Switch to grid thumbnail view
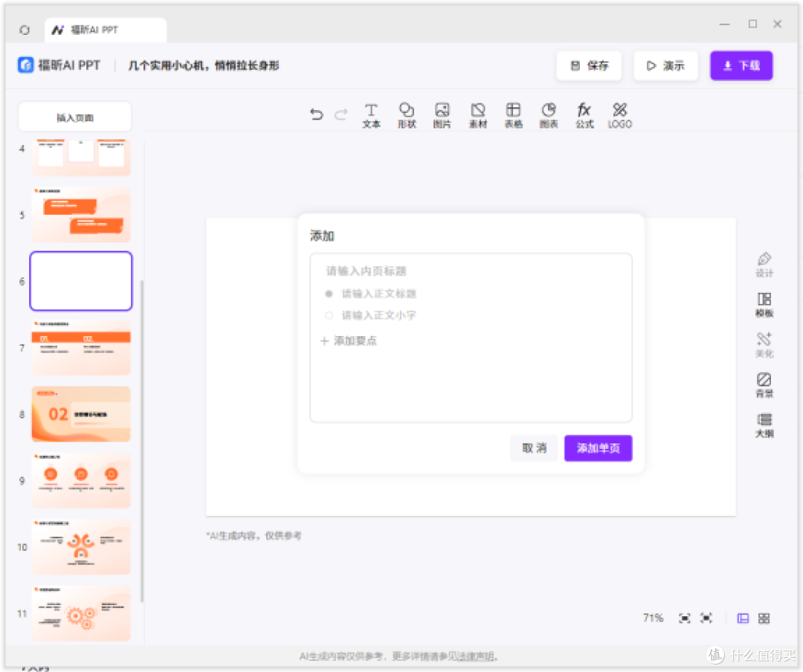This screenshot has height=672, width=803. (x=764, y=618)
